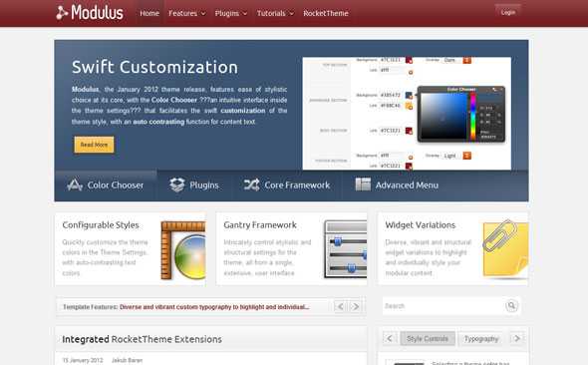588x365 pixels.
Task: Show the next news headline
Action: tap(355, 306)
